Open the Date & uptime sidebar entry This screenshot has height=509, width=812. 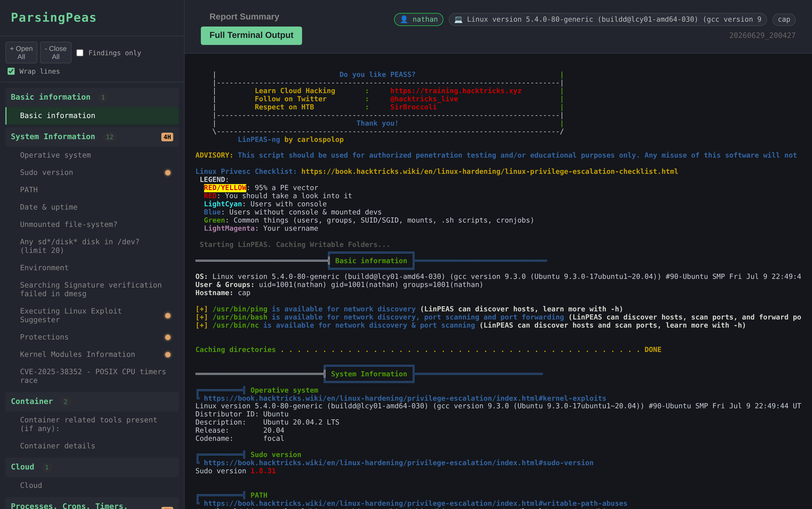(x=92, y=207)
